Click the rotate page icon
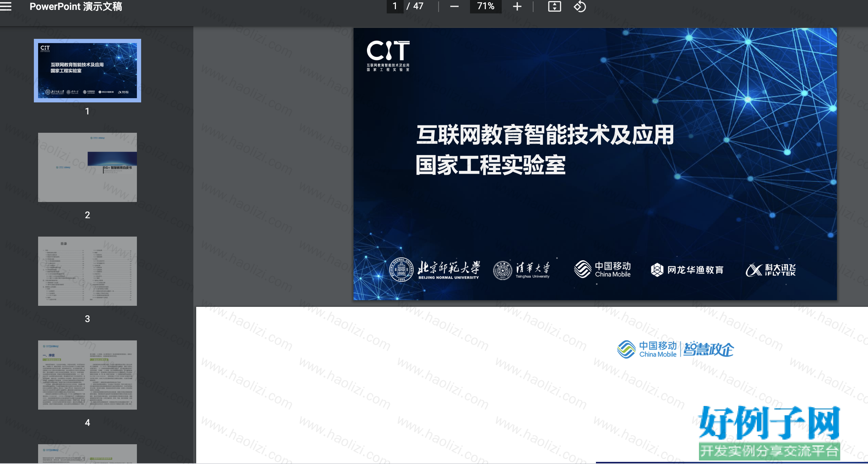The height and width of the screenshot is (464, 868). click(580, 6)
